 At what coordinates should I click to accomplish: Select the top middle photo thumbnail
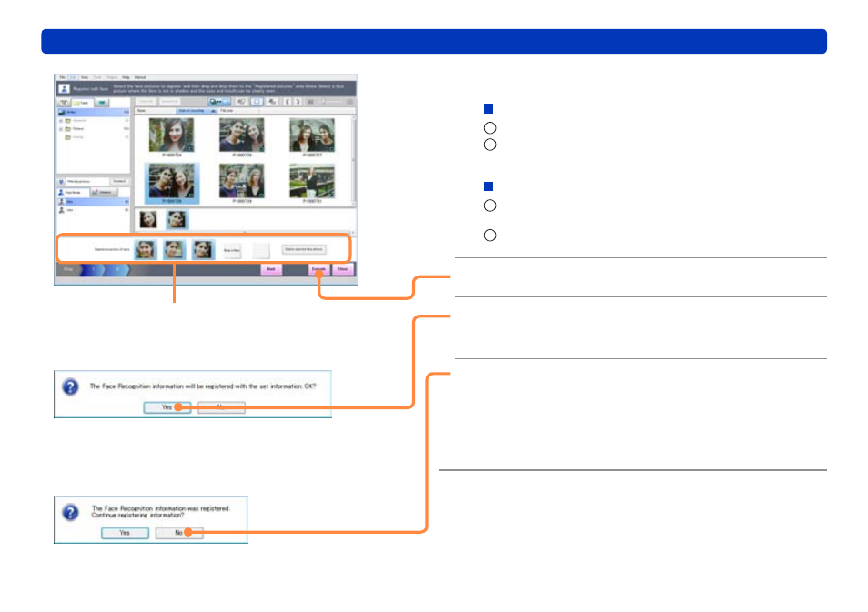tap(242, 135)
